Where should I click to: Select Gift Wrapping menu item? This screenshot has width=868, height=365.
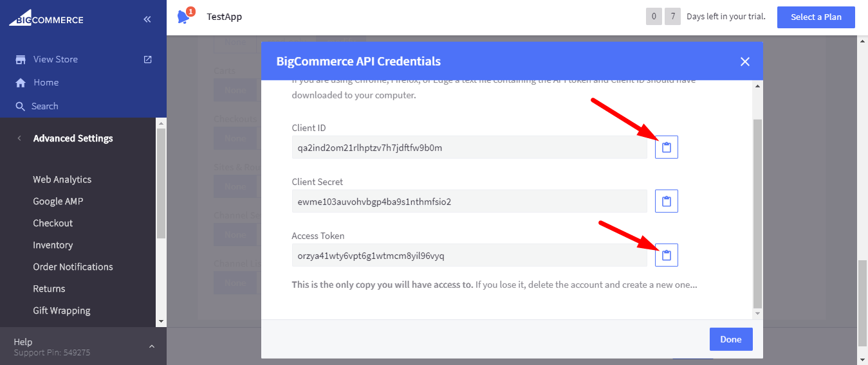(62, 310)
